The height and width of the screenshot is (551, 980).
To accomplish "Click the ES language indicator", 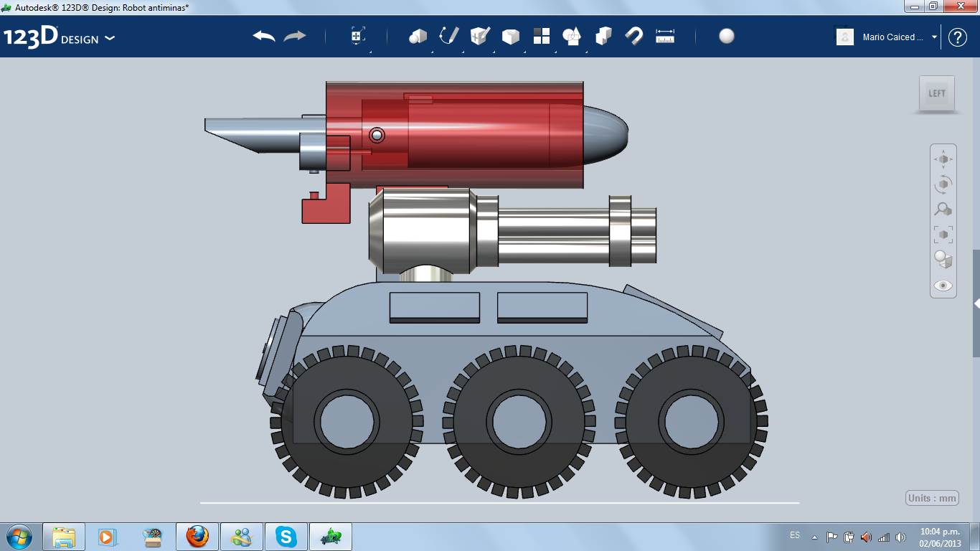I will click(x=795, y=535).
